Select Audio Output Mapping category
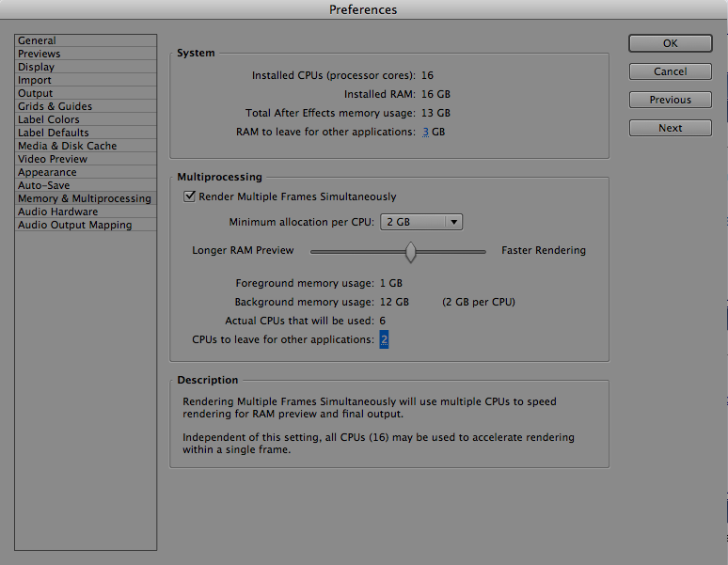Viewport: 728px width, 565px height. pyautogui.click(x=75, y=226)
